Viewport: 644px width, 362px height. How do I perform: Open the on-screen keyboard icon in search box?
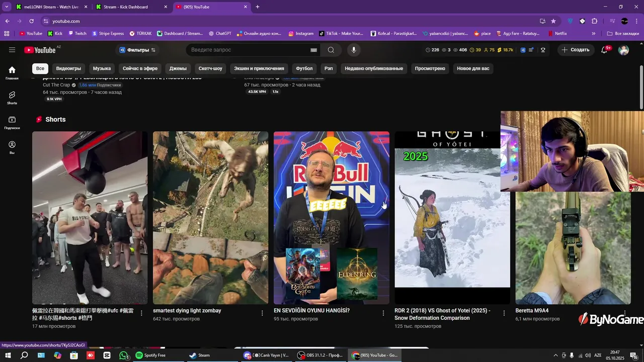click(x=313, y=50)
